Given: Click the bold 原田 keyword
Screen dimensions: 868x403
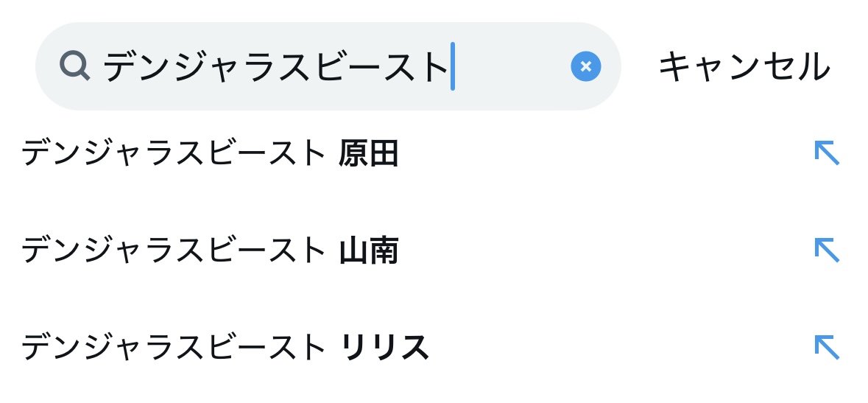Looking at the screenshot, I should point(369,154).
